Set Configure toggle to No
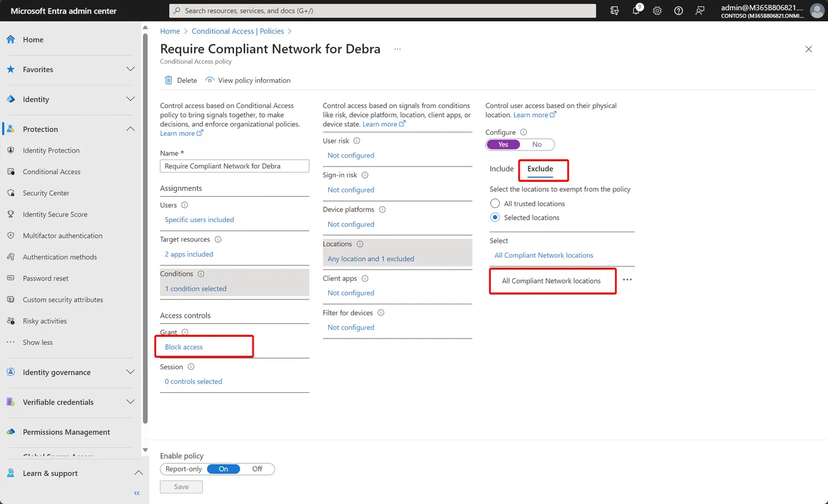 tap(537, 145)
